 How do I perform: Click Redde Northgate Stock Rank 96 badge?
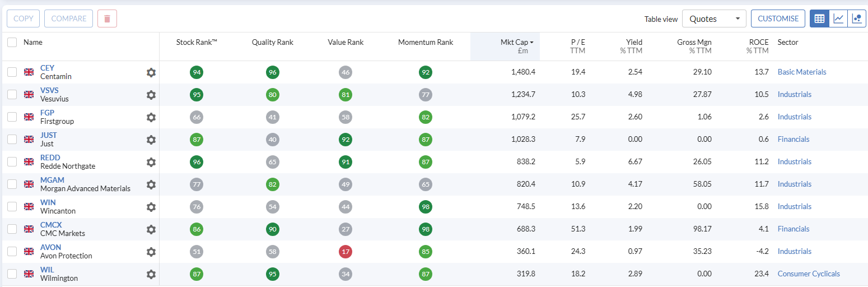[x=197, y=162]
